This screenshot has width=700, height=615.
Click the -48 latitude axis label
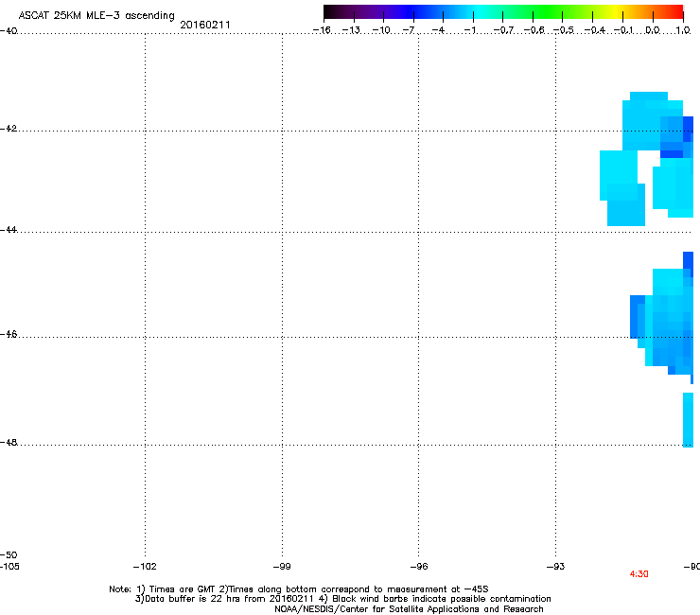click(9, 442)
